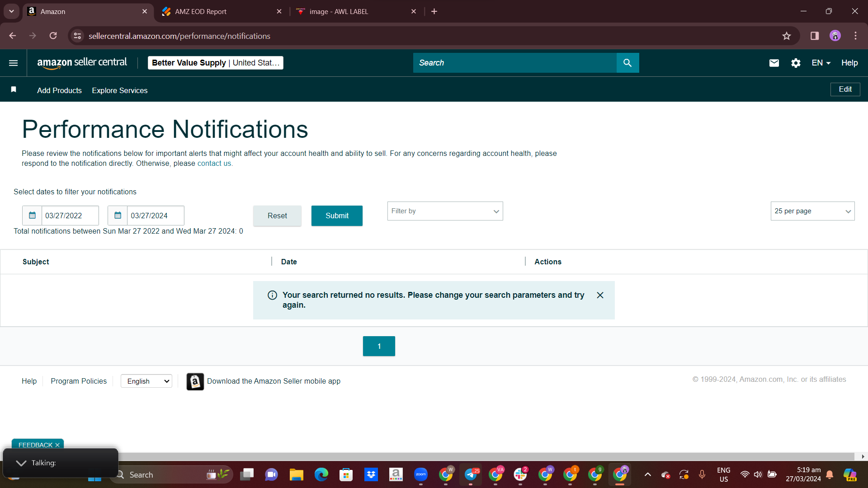Switch to the AMZ EOD Report tab
Image resolution: width=868 pixels, height=488 pixels.
click(222, 11)
